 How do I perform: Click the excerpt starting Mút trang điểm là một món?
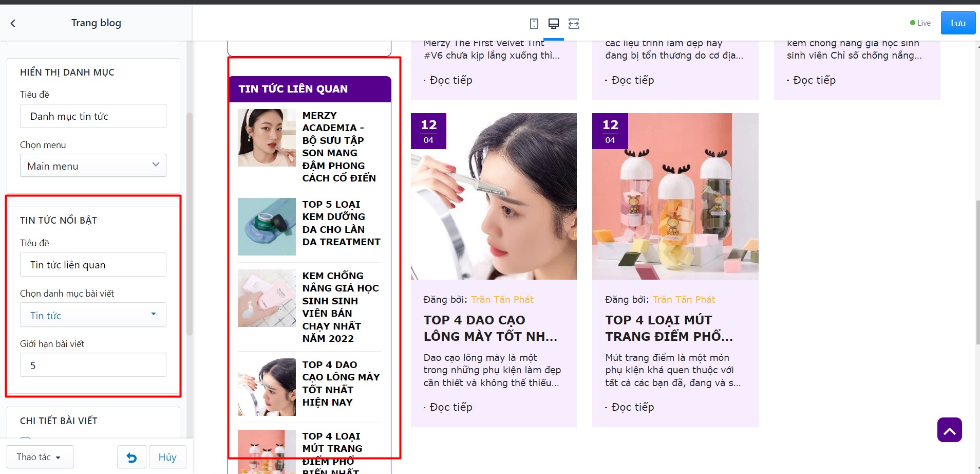[x=673, y=370]
